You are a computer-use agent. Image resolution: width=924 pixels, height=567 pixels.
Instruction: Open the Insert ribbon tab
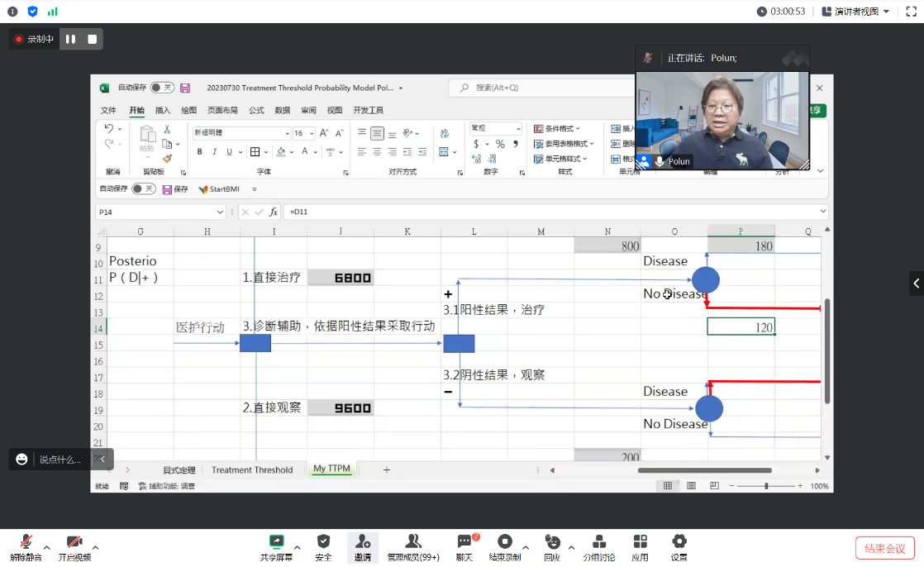(163, 111)
